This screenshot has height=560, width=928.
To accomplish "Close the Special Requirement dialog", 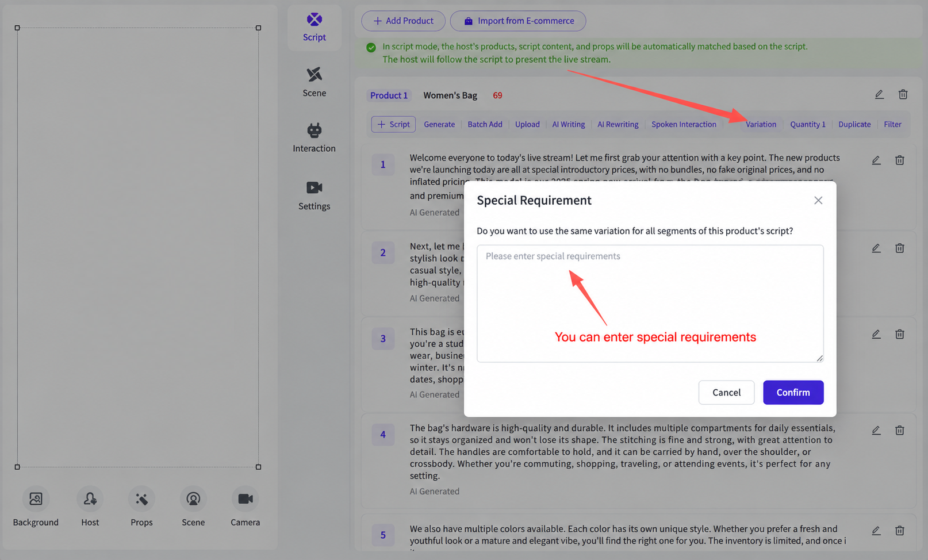I will click(818, 200).
